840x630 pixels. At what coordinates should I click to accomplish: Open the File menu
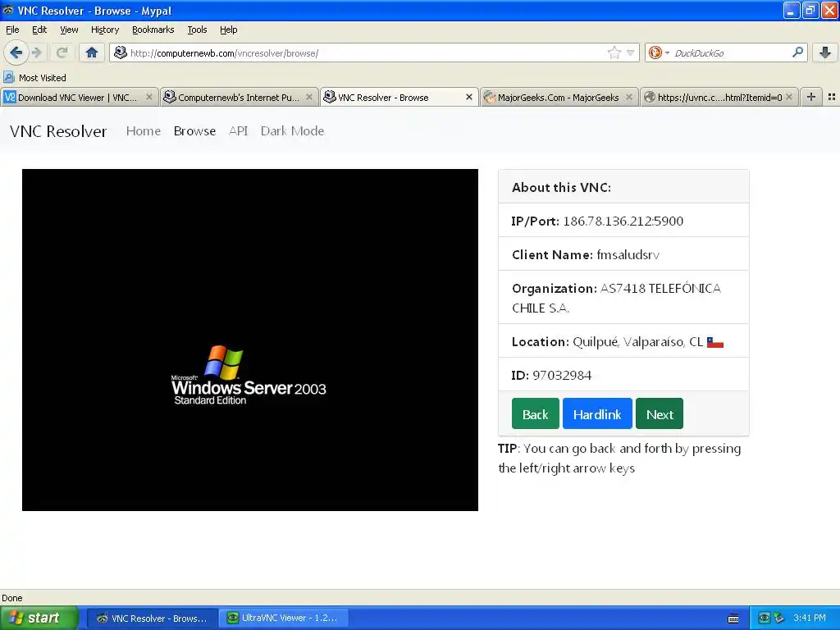pos(12,30)
